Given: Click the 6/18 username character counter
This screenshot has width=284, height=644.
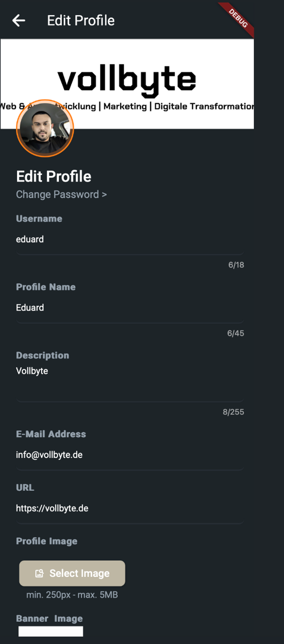Looking at the screenshot, I should coord(236,265).
